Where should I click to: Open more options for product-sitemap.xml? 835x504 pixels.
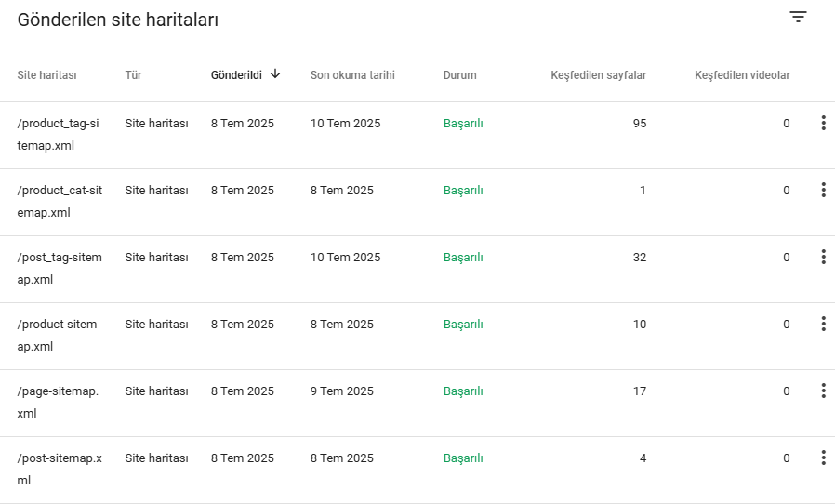pos(823,324)
